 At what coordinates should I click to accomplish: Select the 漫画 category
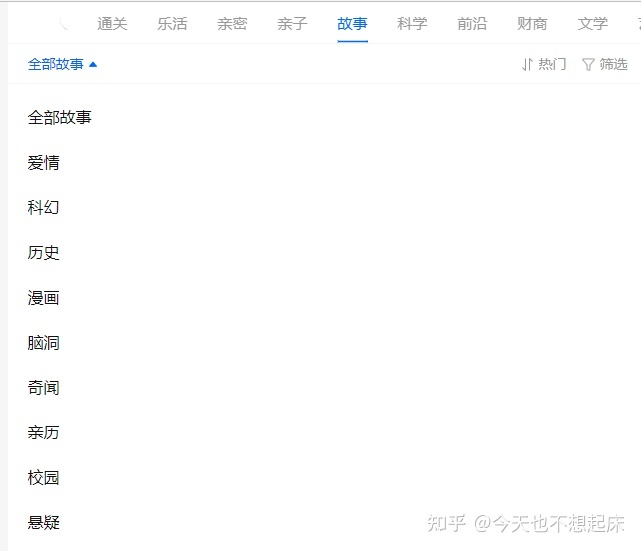pyautogui.click(x=43, y=298)
